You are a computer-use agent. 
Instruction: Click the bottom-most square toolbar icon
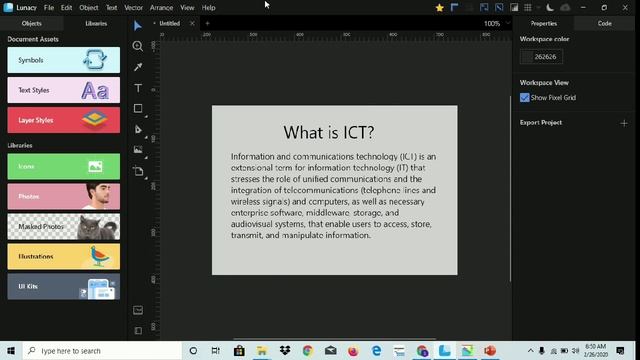click(x=138, y=331)
